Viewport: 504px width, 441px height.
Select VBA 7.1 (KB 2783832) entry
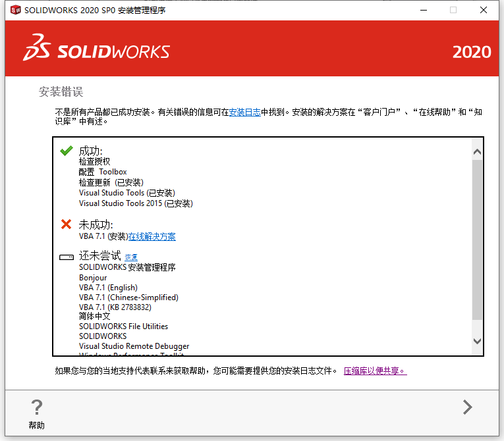pos(115,307)
